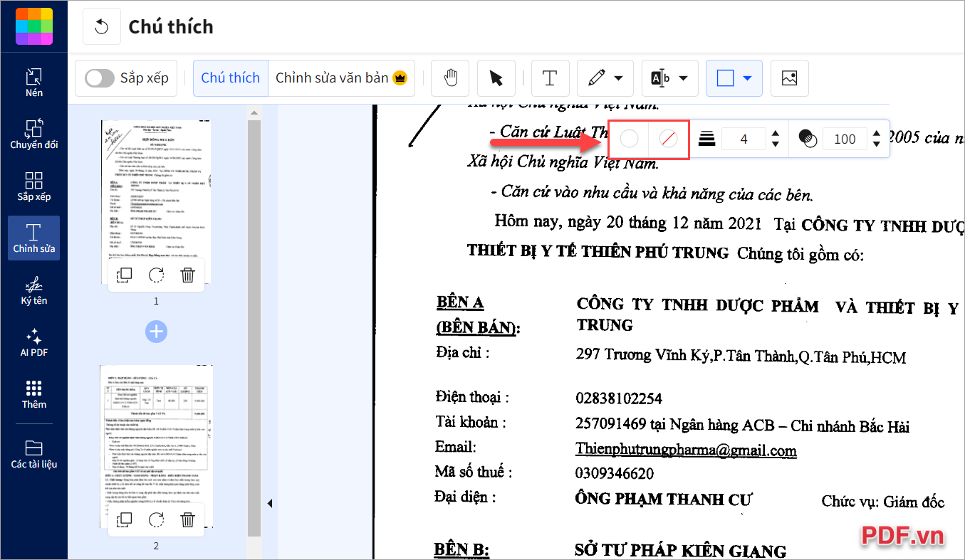
Task: Open the Nén compress tool
Action: (33, 83)
